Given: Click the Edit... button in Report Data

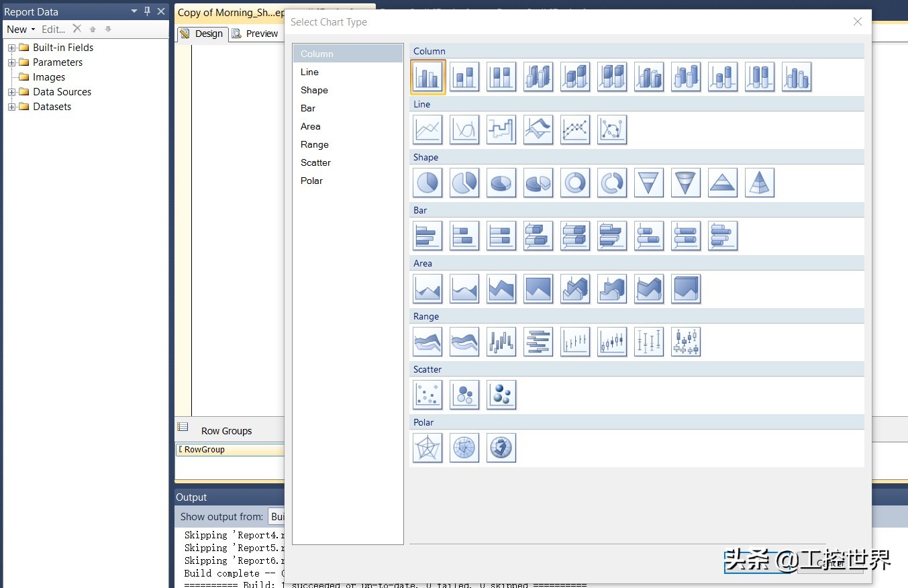Looking at the screenshot, I should [54, 30].
